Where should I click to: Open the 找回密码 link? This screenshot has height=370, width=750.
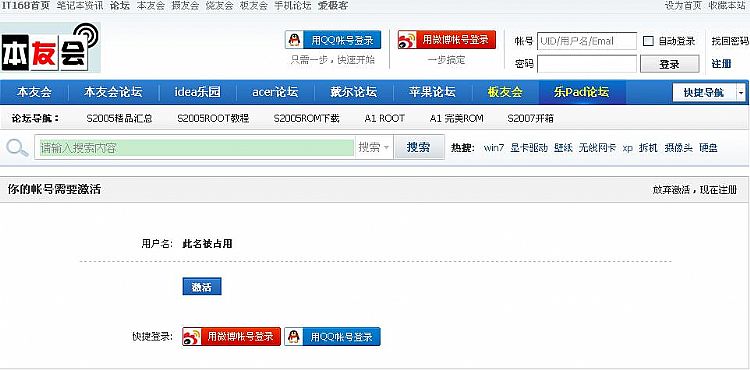pos(729,41)
